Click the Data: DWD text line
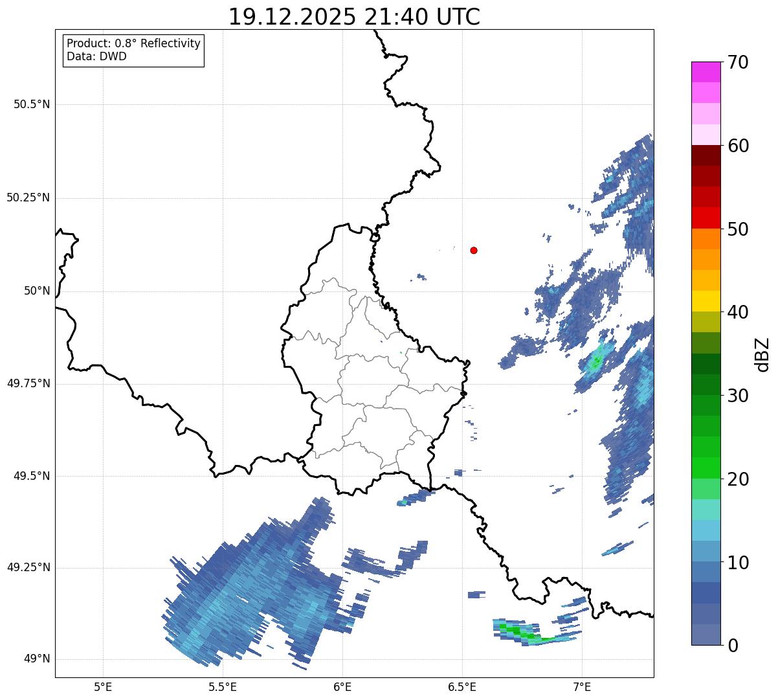The width and height of the screenshot is (778, 700). click(x=96, y=56)
